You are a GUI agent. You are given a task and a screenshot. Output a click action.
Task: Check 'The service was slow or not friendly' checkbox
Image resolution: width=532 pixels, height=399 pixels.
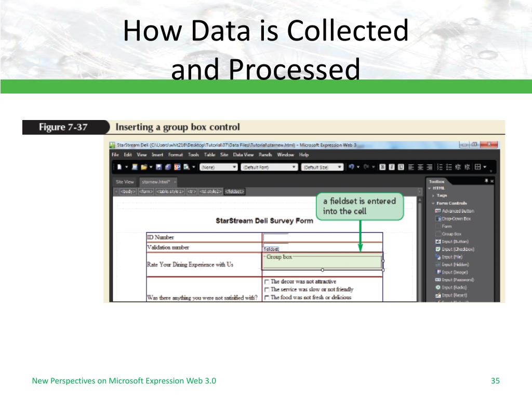[x=267, y=290]
